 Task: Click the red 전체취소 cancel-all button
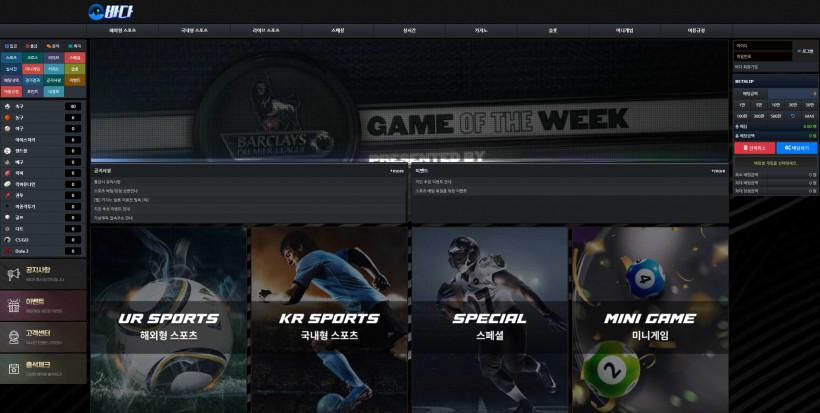coord(754,148)
